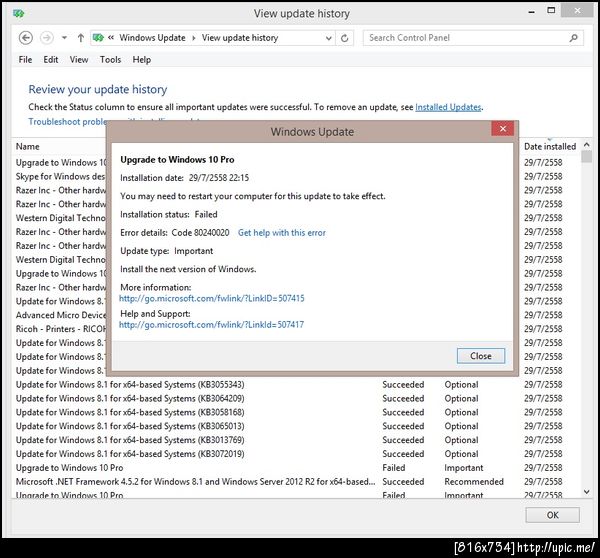Open the Help menu
600x558 pixels.
[142, 60]
